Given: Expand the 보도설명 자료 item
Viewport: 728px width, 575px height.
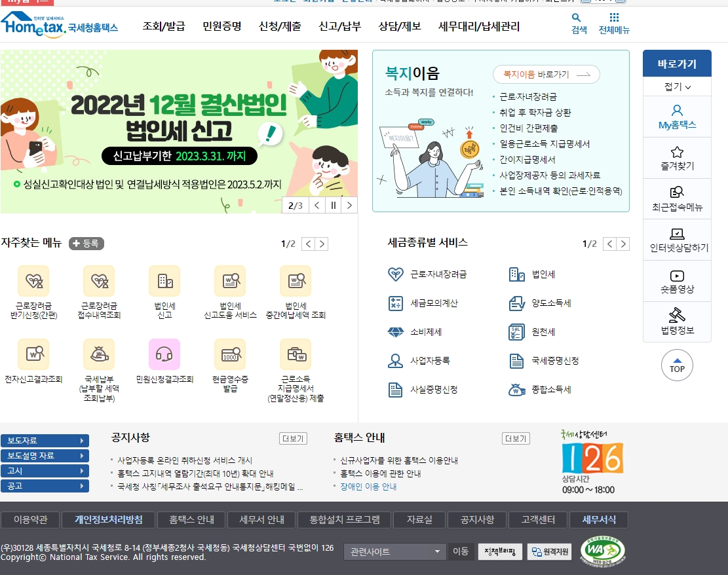Looking at the screenshot, I should click(x=45, y=456).
